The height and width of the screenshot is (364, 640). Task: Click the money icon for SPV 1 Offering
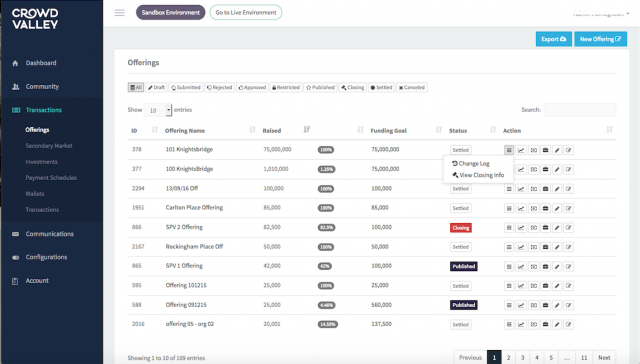[x=533, y=266]
